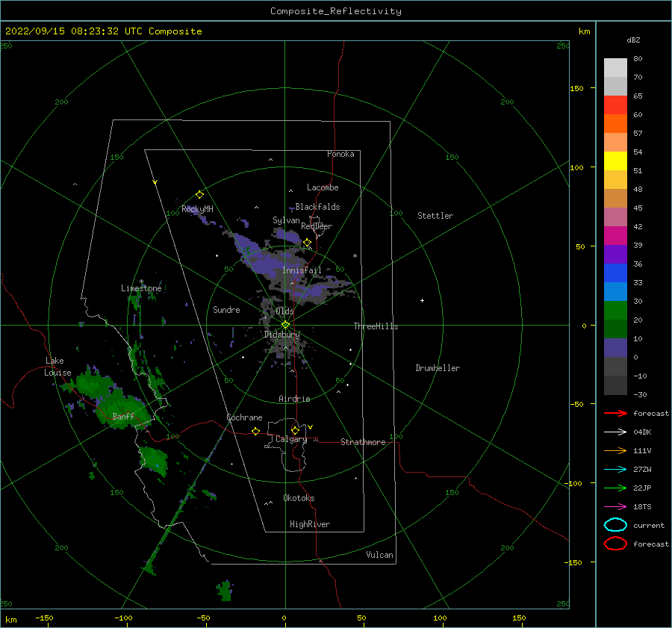This screenshot has width=672, height=628.
Task: Click the RedDeer city label
Action: pos(317,226)
